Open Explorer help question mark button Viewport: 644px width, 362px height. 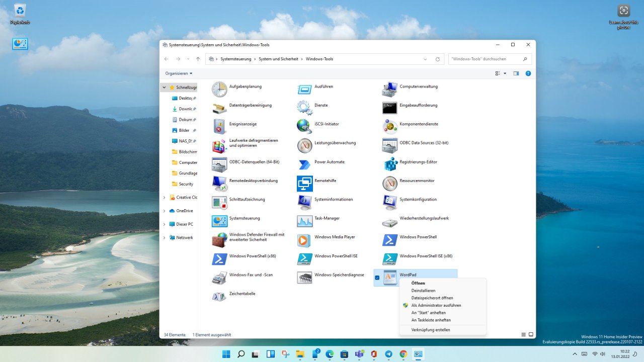pyautogui.click(x=528, y=73)
